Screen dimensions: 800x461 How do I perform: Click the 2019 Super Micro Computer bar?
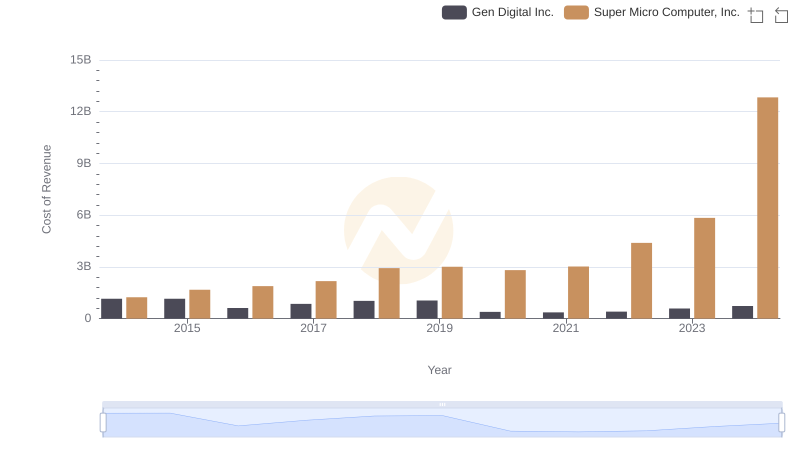point(452,293)
